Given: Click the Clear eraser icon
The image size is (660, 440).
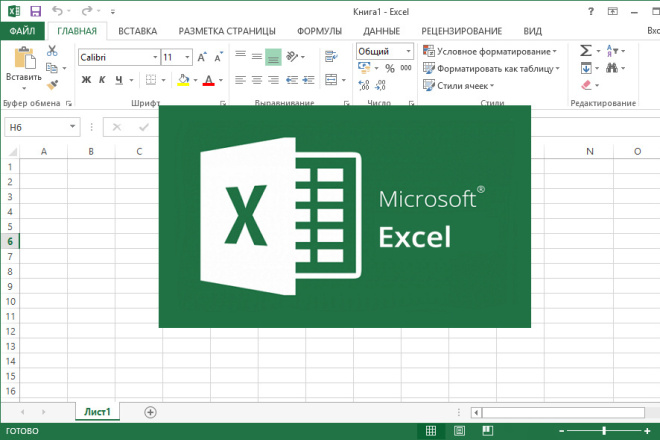Looking at the screenshot, I should [x=585, y=87].
